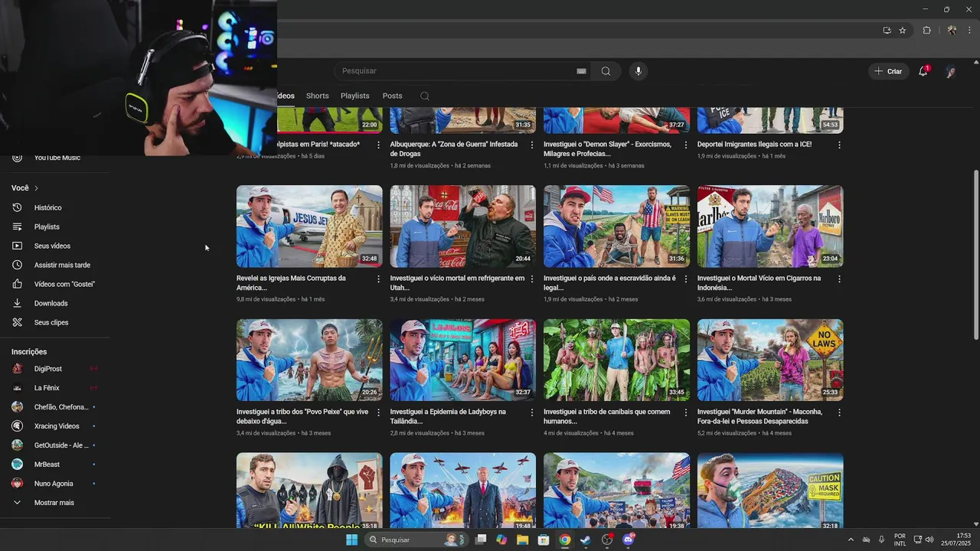Click the page vertical scrollbar
This screenshot has width=980, height=551.
976,255
